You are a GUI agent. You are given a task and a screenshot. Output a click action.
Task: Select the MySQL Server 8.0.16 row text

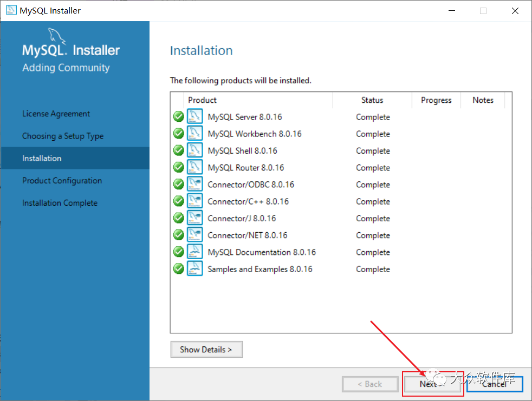pyautogui.click(x=245, y=117)
